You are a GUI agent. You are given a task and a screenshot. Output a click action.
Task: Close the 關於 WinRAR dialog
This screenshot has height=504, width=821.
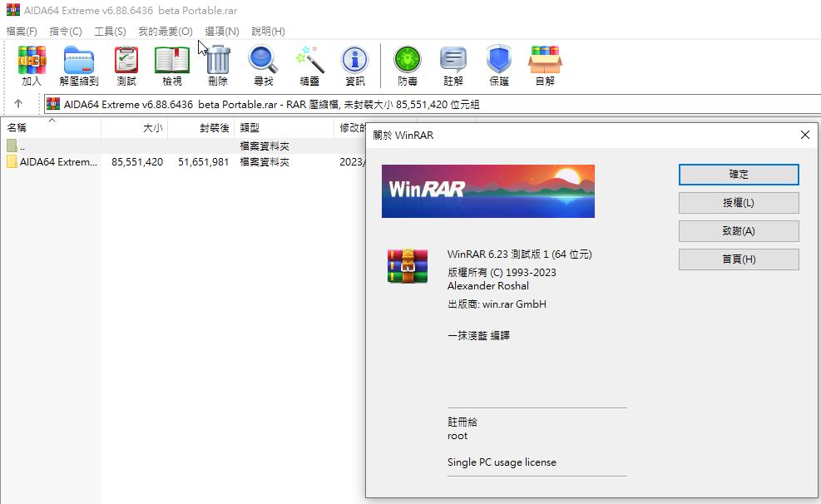(x=804, y=135)
